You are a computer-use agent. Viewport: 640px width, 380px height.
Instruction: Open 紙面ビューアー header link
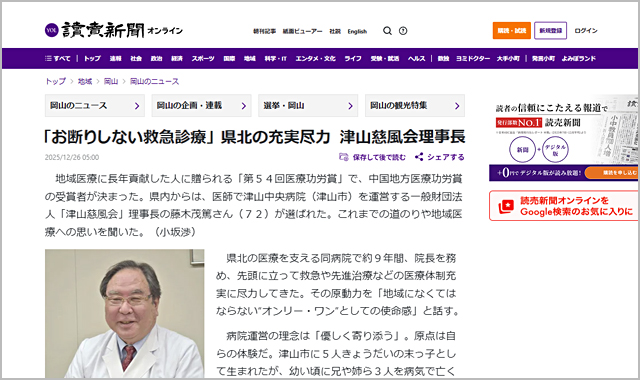[302, 31]
